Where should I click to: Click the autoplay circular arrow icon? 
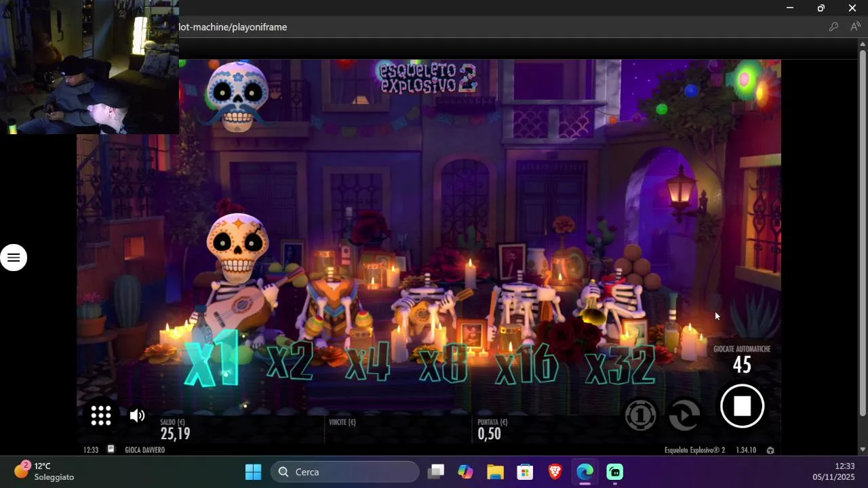[x=684, y=415]
